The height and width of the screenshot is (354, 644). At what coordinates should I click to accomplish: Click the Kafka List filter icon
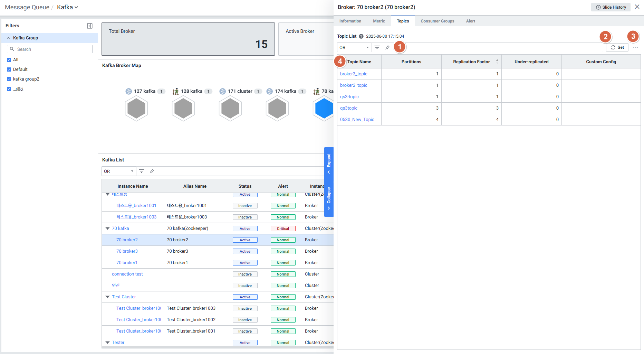click(142, 171)
